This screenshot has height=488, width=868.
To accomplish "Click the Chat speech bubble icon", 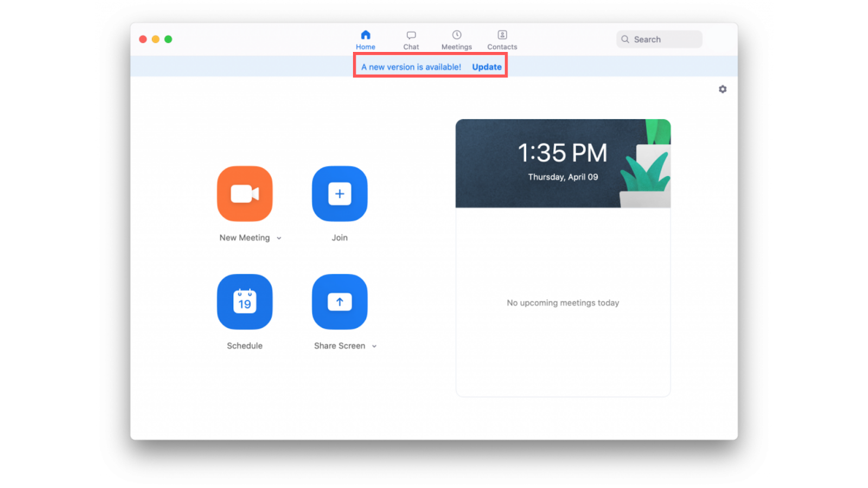I will (x=411, y=35).
